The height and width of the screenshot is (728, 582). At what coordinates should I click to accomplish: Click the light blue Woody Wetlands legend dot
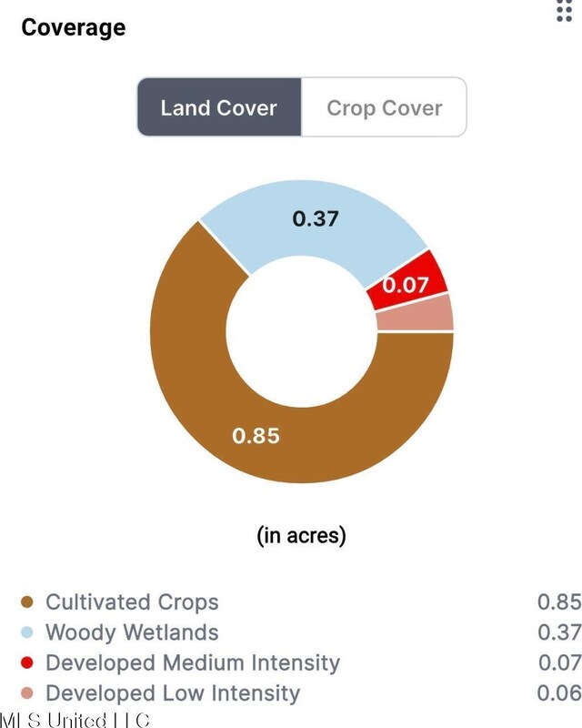[27, 632]
